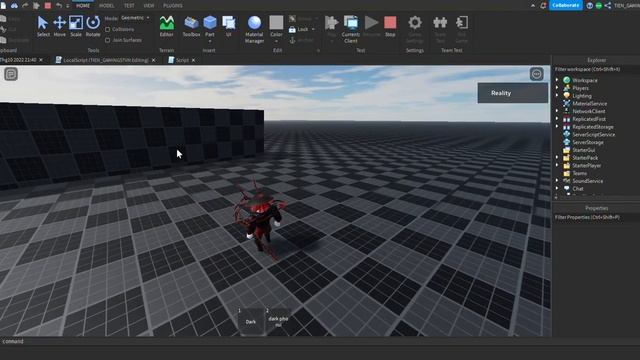Click the Filter workspace search field
Viewport: 640px width, 360px height.
596,69
